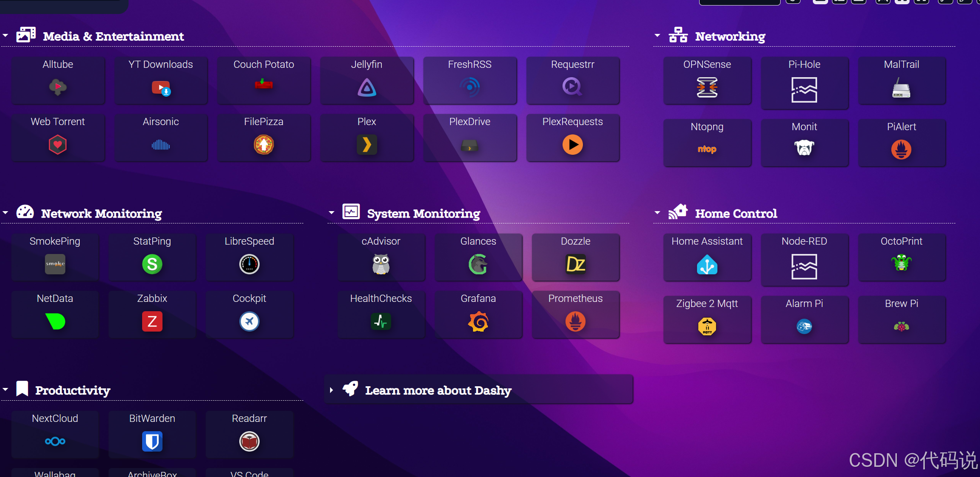
Task: Collapse the Networking section arrow
Action: [x=657, y=36]
